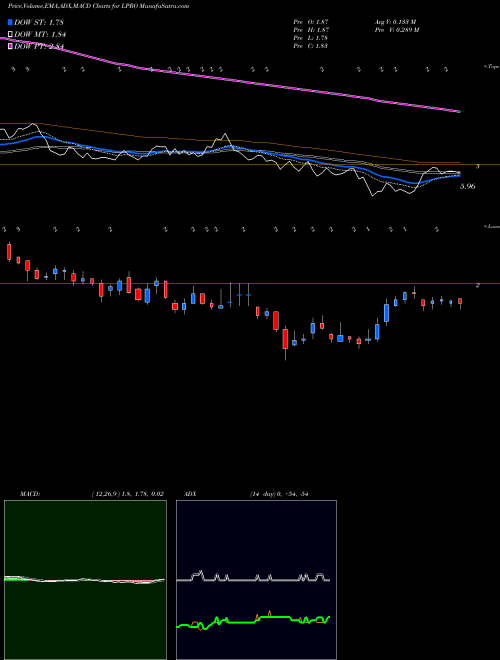Select the 'DOW MT: 1.84' legend label
500x660 pixels.
[40, 35]
